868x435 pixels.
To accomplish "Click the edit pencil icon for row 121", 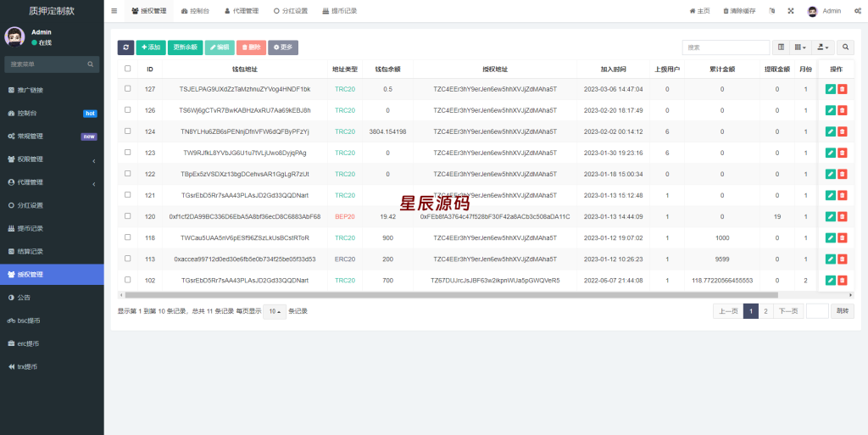I will coord(831,195).
